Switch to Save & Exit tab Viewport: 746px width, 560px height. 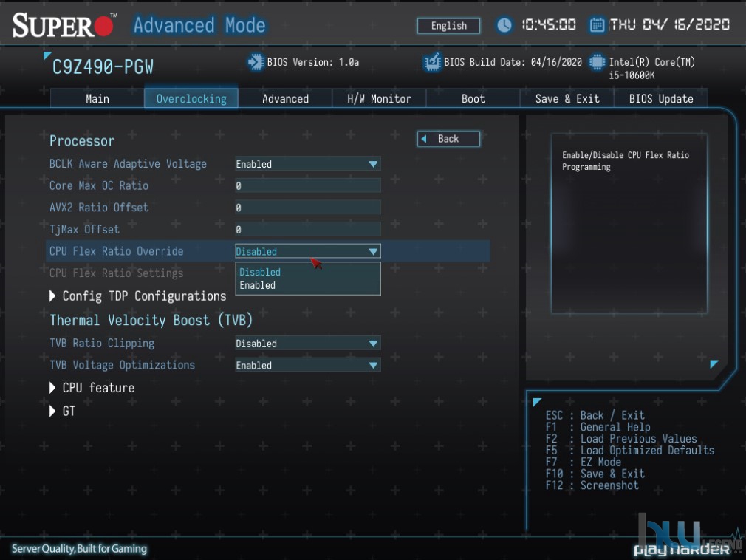pos(567,98)
